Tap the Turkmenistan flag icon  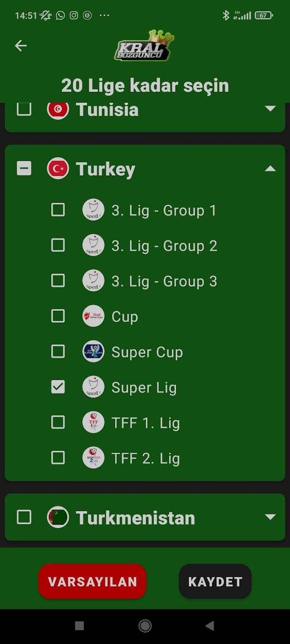[58, 517]
